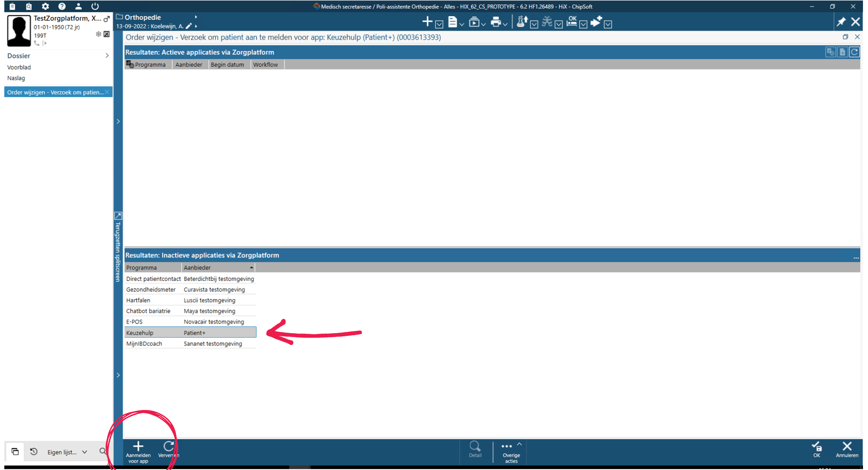This screenshot has height=470, width=868.
Task: Expand the Dossier section chevron
Action: pos(107,56)
